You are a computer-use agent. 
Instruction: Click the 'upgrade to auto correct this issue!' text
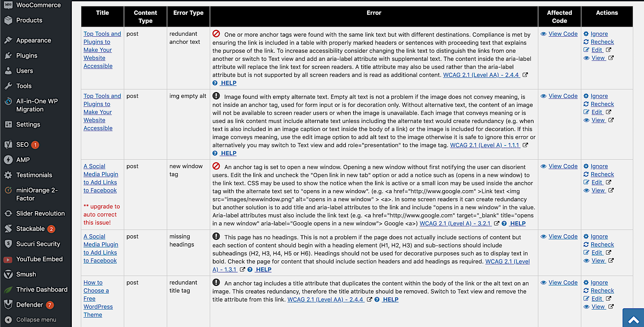pos(101,214)
